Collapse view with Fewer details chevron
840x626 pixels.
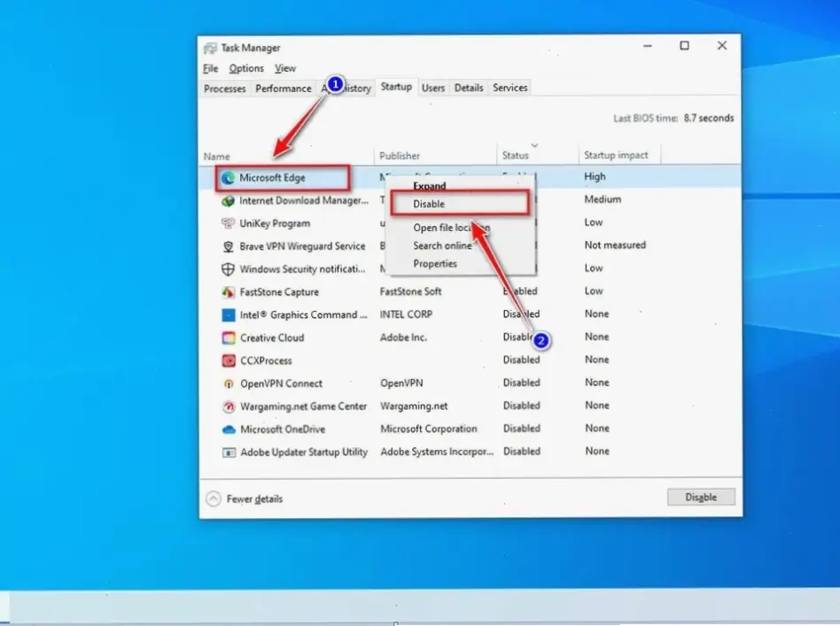click(x=214, y=499)
